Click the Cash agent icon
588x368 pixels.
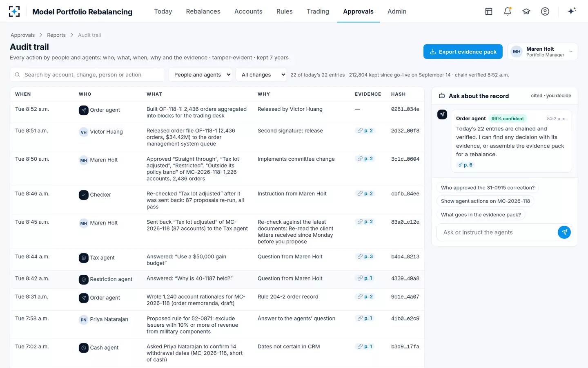tap(84, 348)
